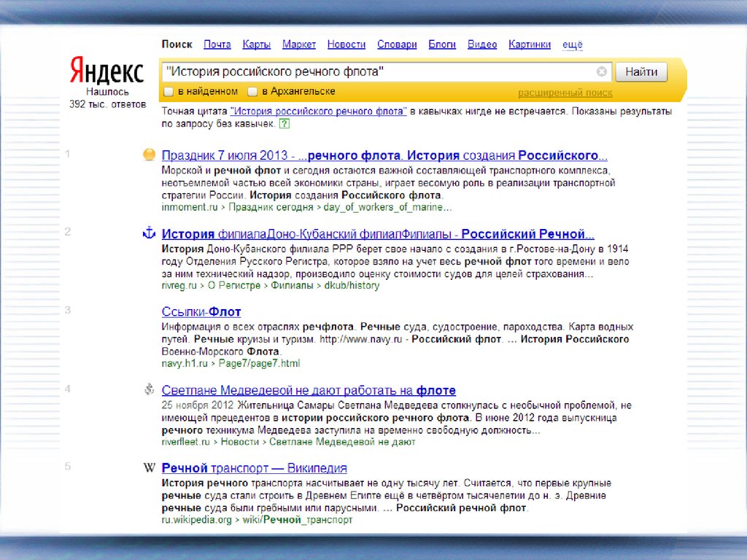Open the 'О Регистре' breadcrumb link

click(x=234, y=286)
